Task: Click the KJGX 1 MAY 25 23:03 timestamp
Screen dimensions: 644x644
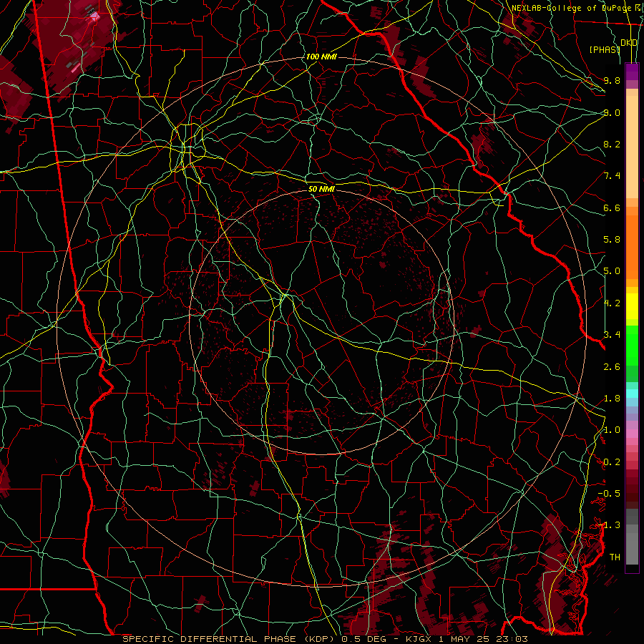Action: (x=467, y=639)
